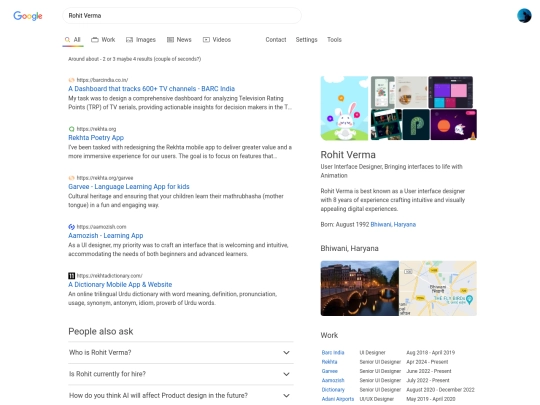
Task: Click Rekhta in Work list
Action: [329, 362]
